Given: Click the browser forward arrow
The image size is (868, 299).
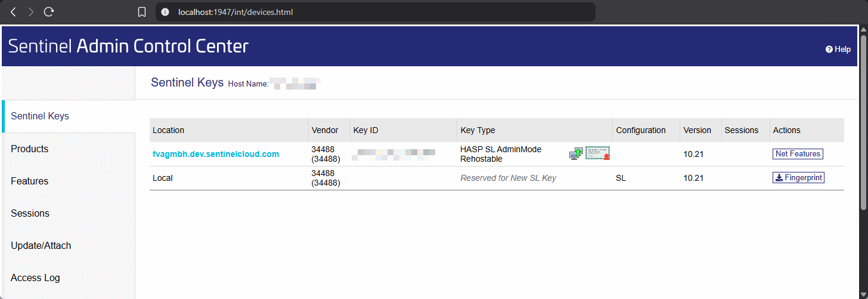Looking at the screenshot, I should (x=31, y=12).
